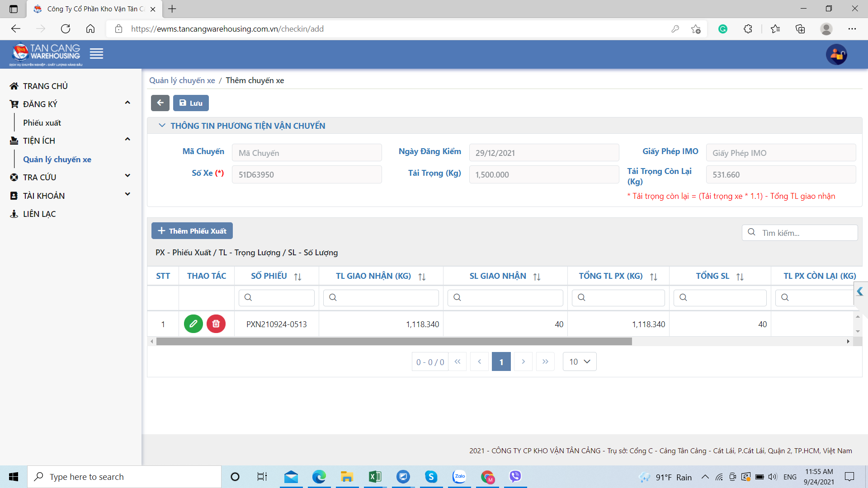Toggle the hamburger sidebar menu icon
Viewport: 868px width, 488px height.
(96, 54)
